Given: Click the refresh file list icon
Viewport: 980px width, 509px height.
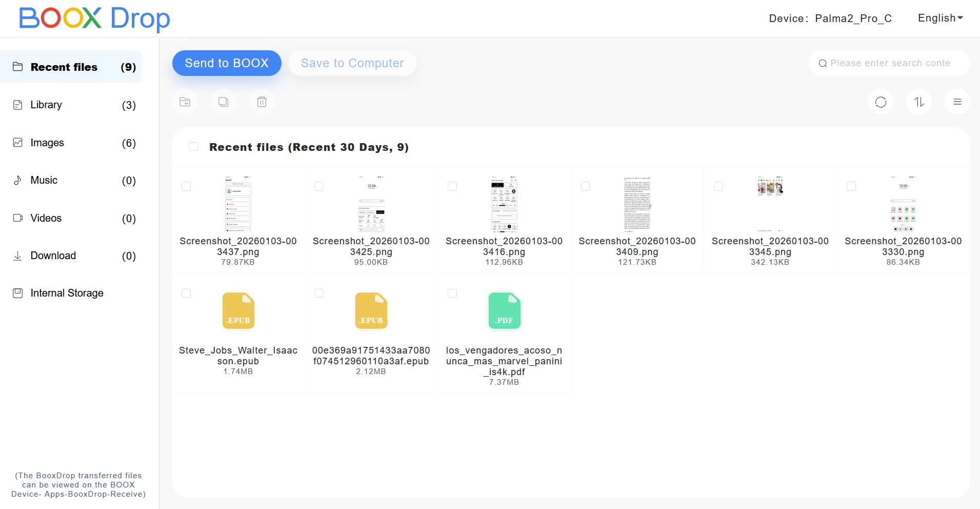Looking at the screenshot, I should (881, 102).
